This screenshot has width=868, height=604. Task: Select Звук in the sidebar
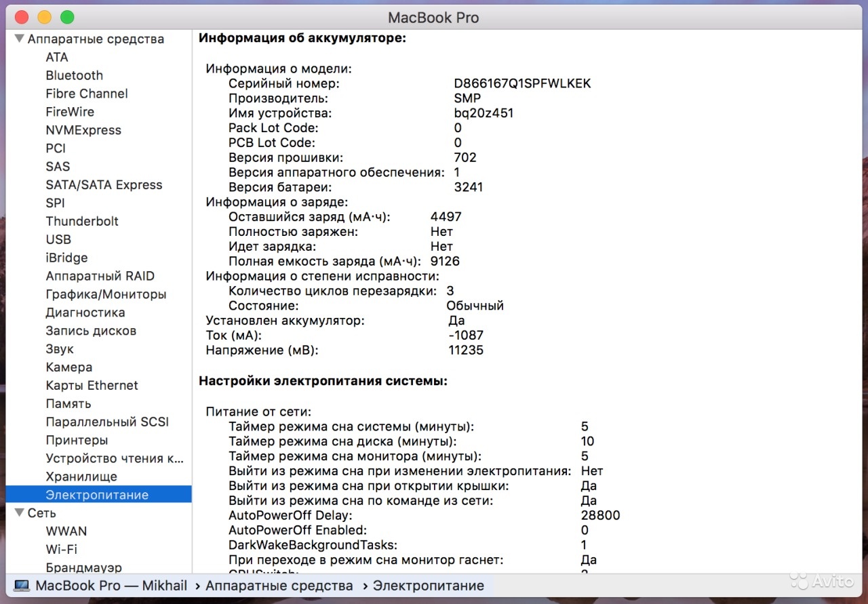[x=60, y=350]
